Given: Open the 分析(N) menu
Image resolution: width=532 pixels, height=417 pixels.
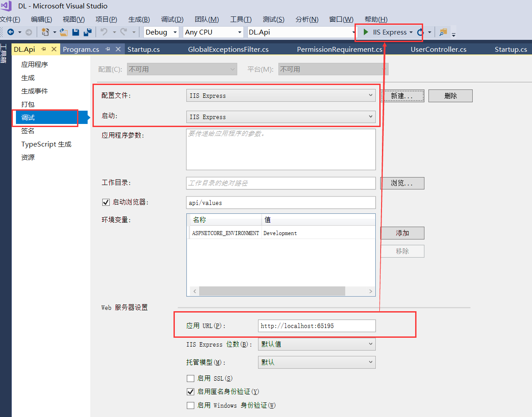Looking at the screenshot, I should 307,19.
